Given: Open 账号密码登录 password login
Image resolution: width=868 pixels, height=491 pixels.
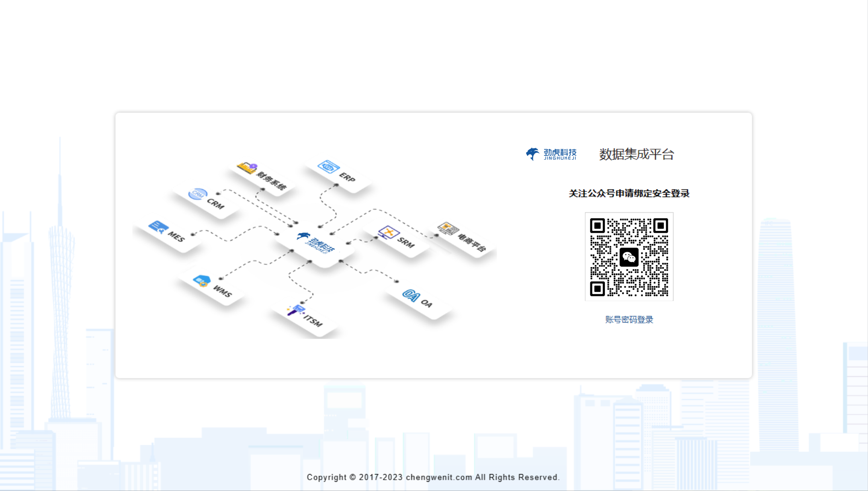Looking at the screenshot, I should [x=629, y=320].
